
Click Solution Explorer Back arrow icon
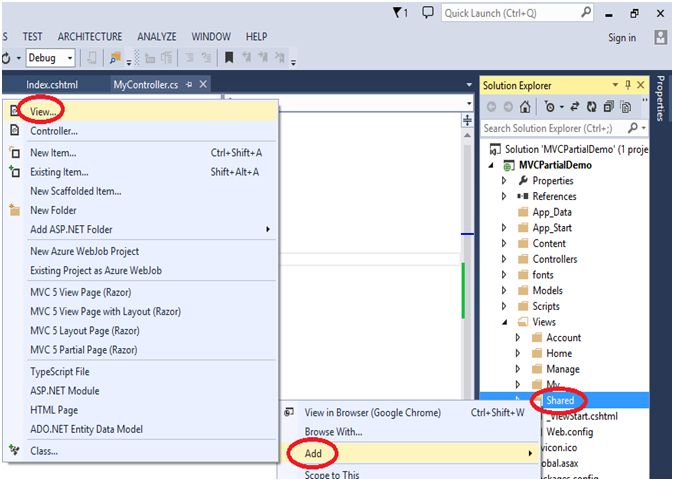[491, 107]
